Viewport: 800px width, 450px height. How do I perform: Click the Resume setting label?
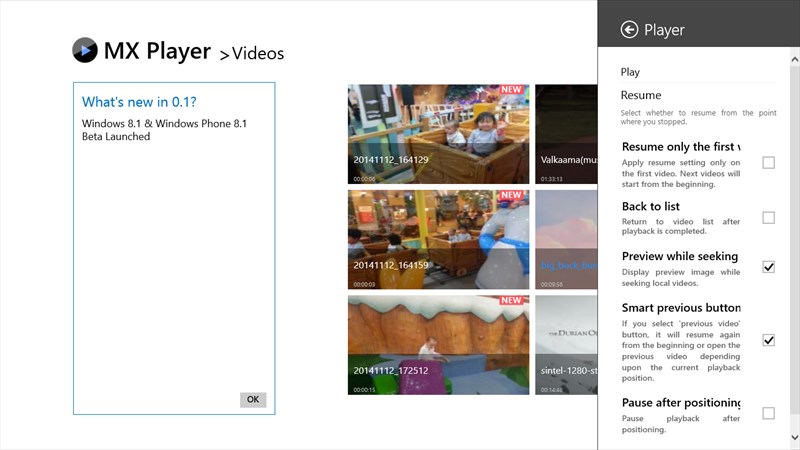(641, 95)
